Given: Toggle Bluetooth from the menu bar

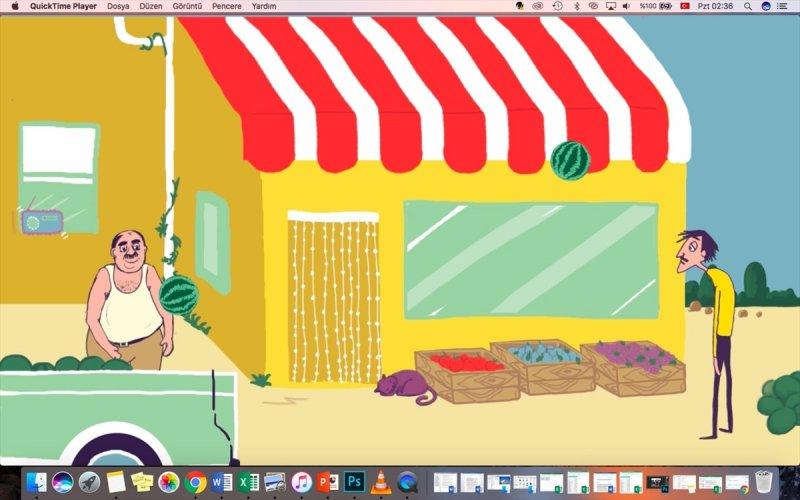Looking at the screenshot, I should coord(576,6).
